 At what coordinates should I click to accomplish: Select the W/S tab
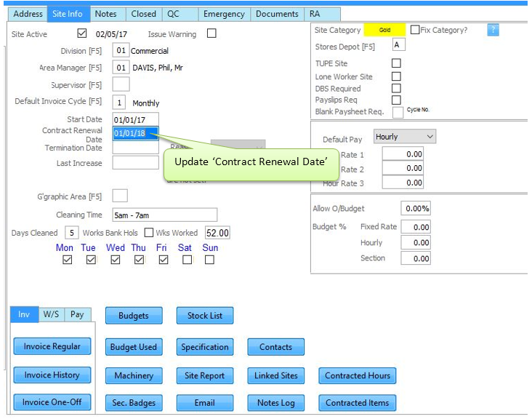[51, 314]
